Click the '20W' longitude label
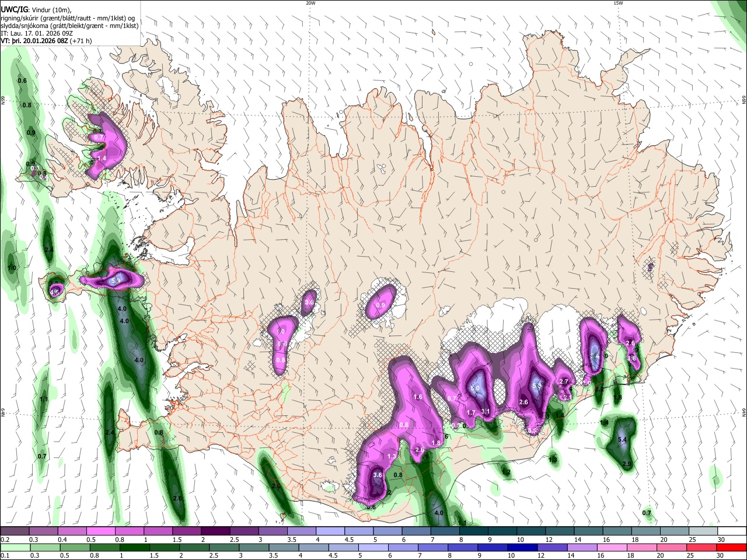747x560 pixels. tap(310, 3)
